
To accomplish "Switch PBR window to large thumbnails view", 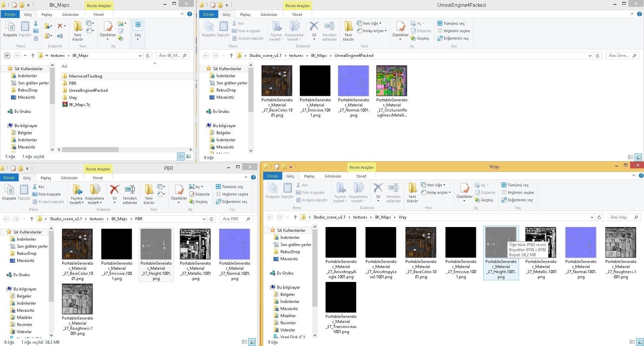I will click(x=252, y=342).
